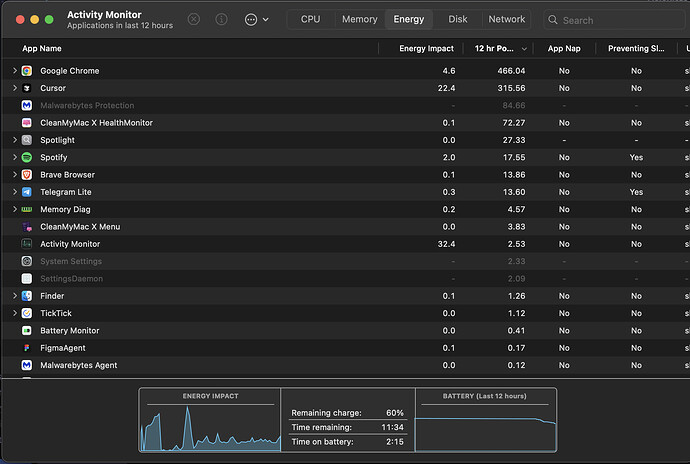This screenshot has width=690, height=464.
Task: Click the Battery Monitor icon
Action: click(27, 331)
